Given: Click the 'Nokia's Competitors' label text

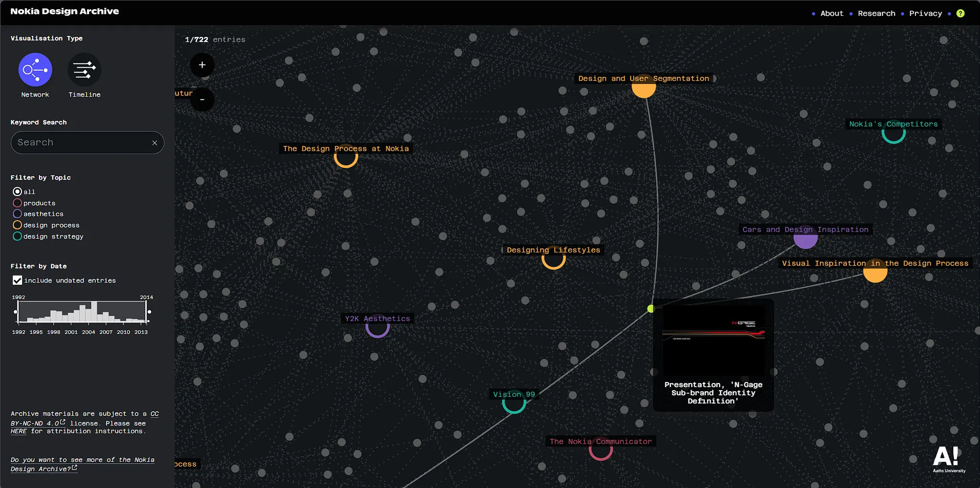Looking at the screenshot, I should coord(893,124).
